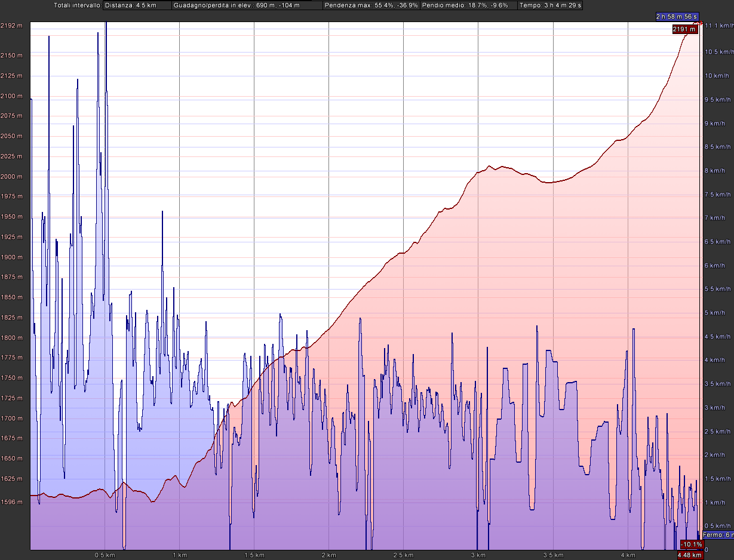The image size is (734, 560).
Task: Click '10.5 km/h' speed axis label
Action: coord(718,52)
